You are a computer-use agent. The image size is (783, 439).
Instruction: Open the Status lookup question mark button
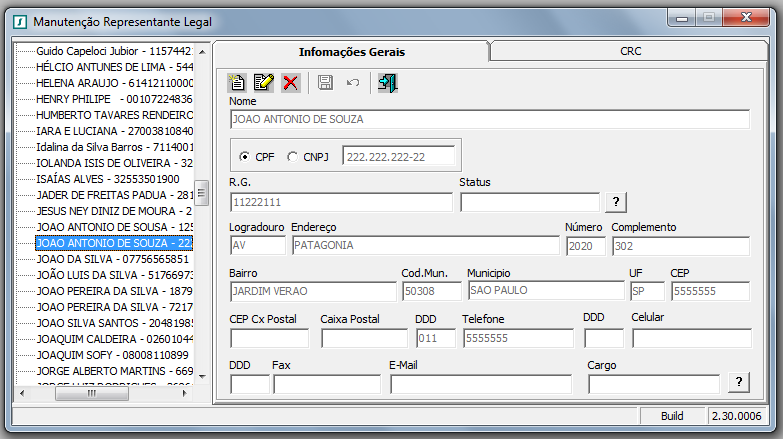[617, 202]
